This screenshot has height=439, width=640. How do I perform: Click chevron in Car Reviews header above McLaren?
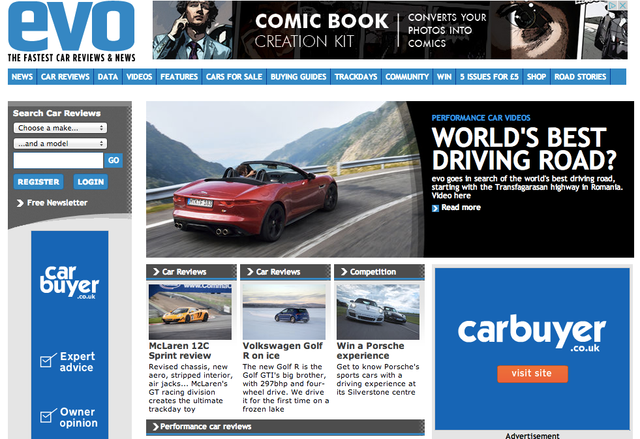(156, 272)
